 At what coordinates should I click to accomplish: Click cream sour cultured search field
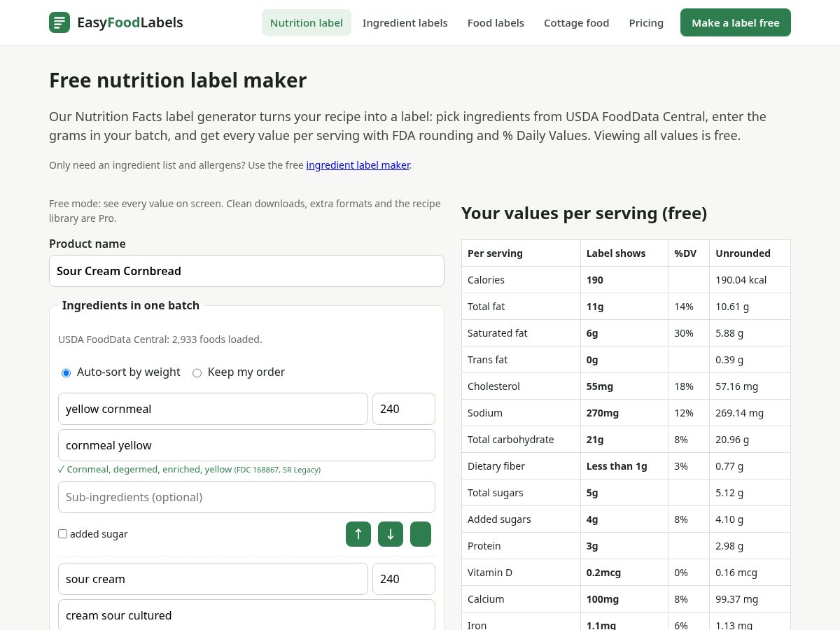[x=246, y=615]
